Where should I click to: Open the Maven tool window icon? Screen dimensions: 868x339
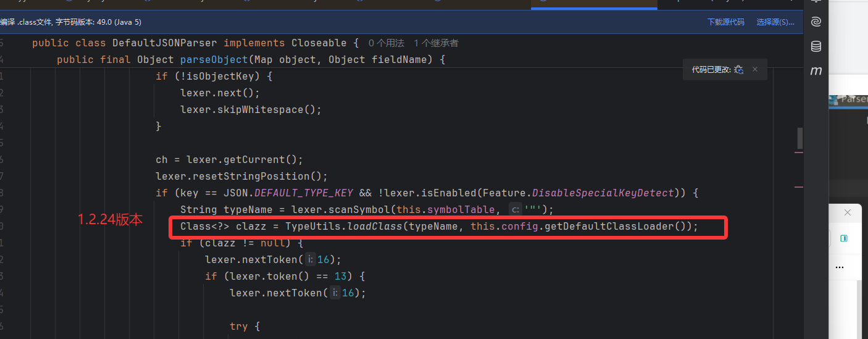tap(816, 71)
